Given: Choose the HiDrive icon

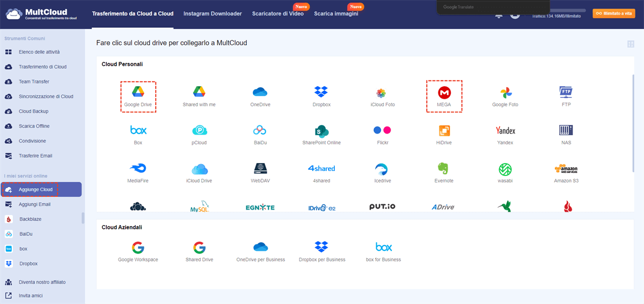Looking at the screenshot, I should click(444, 130).
